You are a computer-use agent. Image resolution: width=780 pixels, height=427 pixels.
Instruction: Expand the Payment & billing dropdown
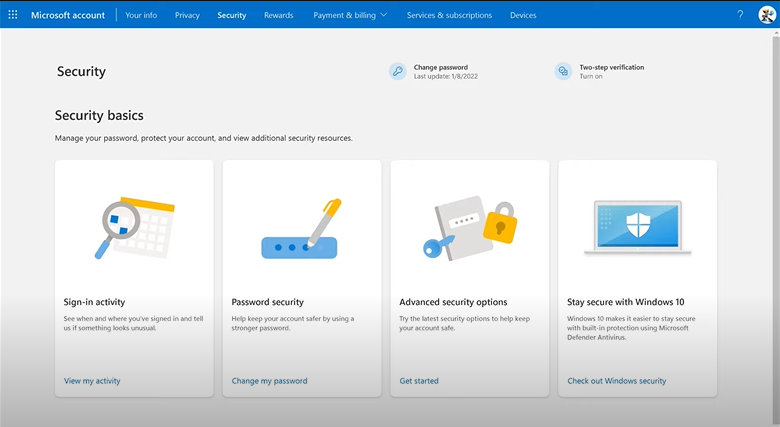(x=350, y=15)
